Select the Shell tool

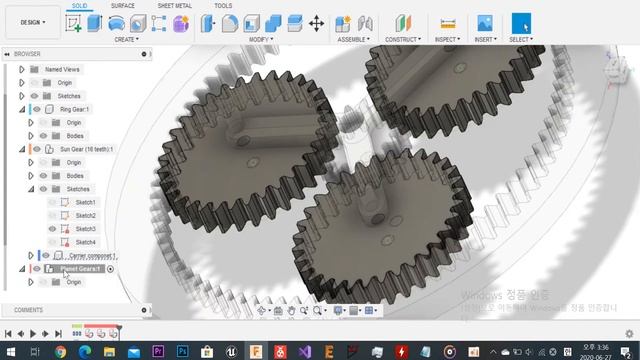(251, 23)
